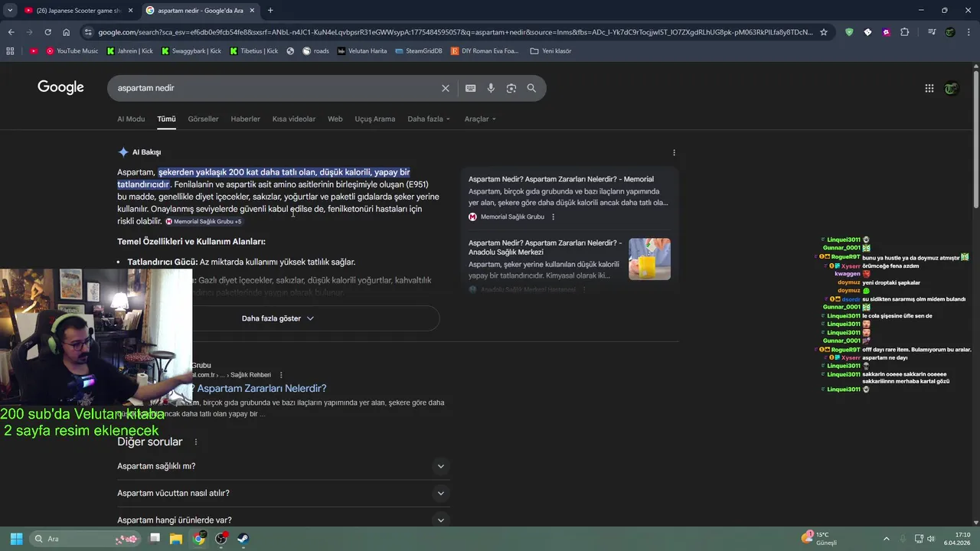
Task: Open a new browser tab
Action: (x=270, y=10)
